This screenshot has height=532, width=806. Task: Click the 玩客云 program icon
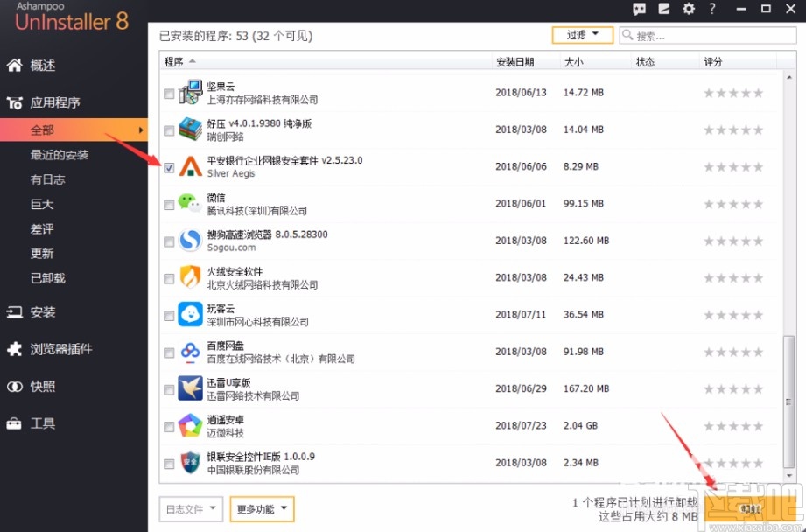pos(190,315)
